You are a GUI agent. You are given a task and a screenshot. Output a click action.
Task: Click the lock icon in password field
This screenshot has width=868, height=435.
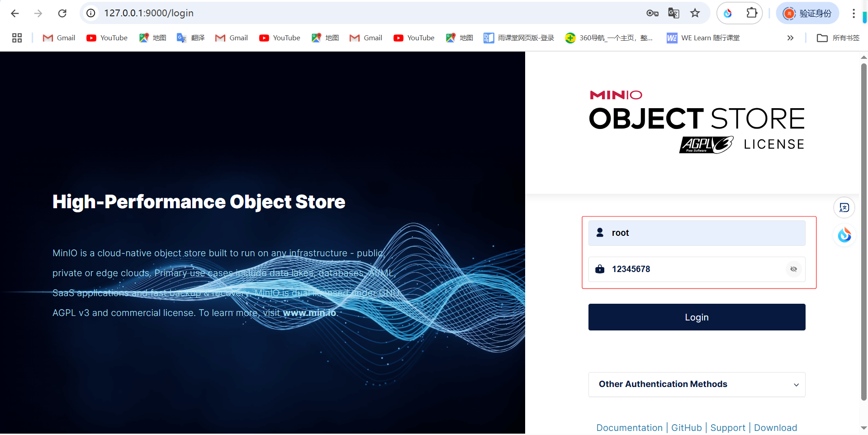click(x=600, y=269)
